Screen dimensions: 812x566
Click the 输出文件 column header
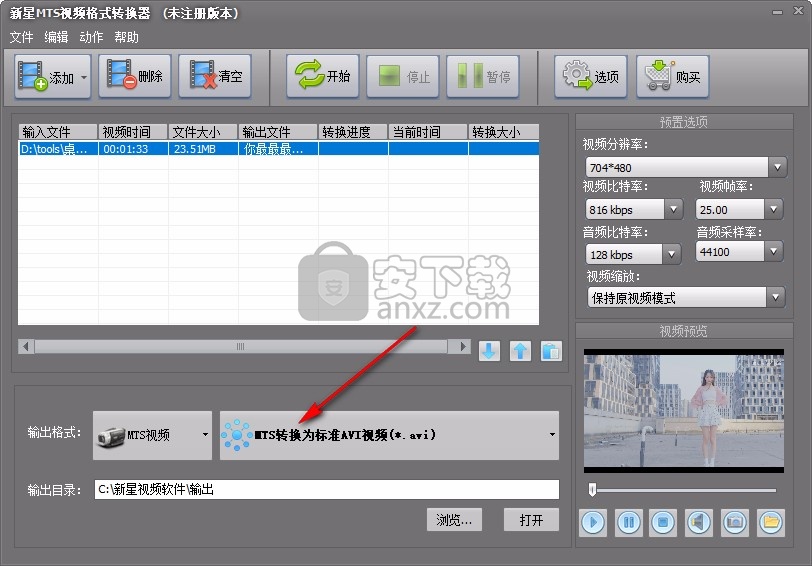278,132
